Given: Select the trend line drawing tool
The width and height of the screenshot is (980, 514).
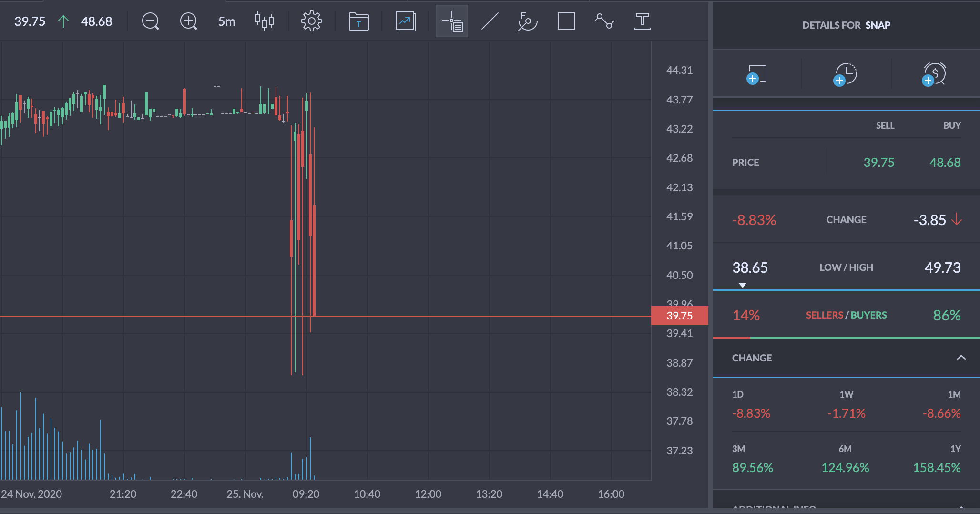Looking at the screenshot, I should click(x=490, y=21).
